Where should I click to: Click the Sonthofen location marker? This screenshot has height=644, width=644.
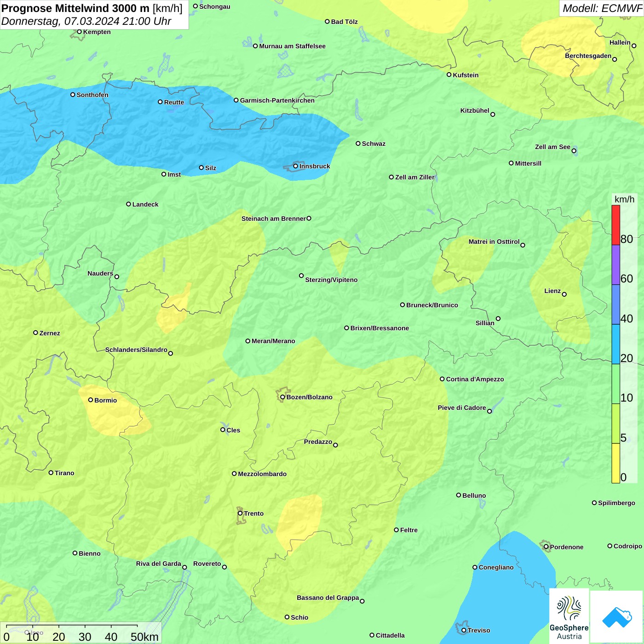73,94
